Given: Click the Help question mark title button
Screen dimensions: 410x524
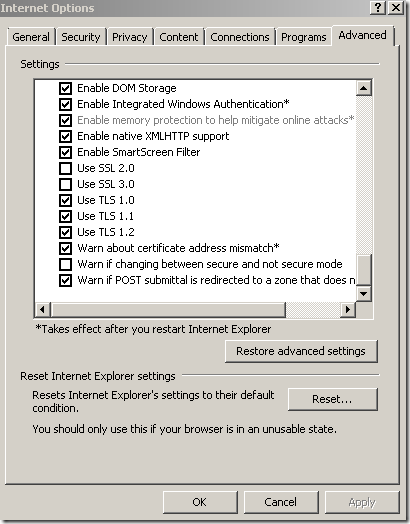Looking at the screenshot, I should (378, 7).
